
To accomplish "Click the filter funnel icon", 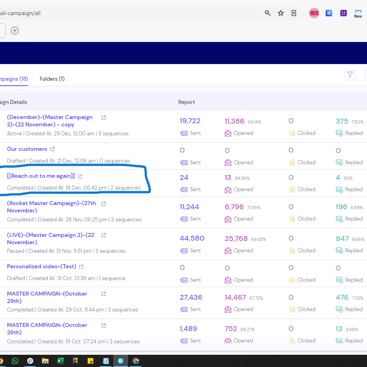I will (x=350, y=75).
